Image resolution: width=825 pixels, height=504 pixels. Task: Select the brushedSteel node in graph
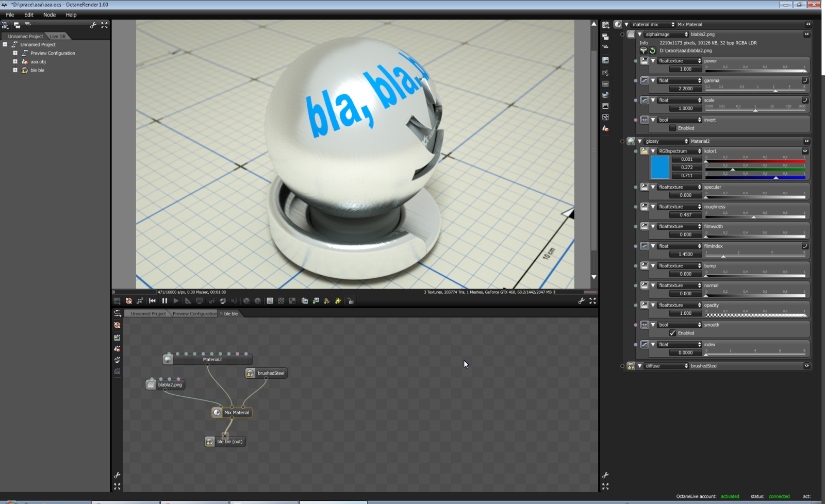266,373
